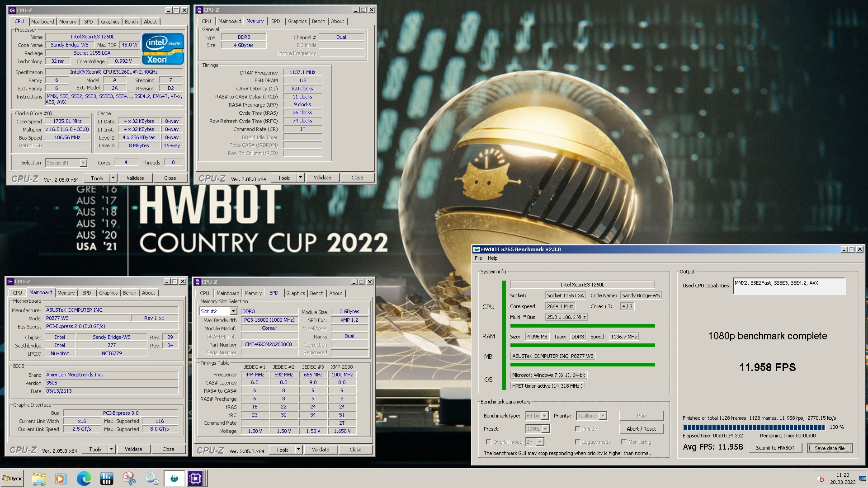Click Validate in the CPU-Z Mainboard window

[x=133, y=449]
